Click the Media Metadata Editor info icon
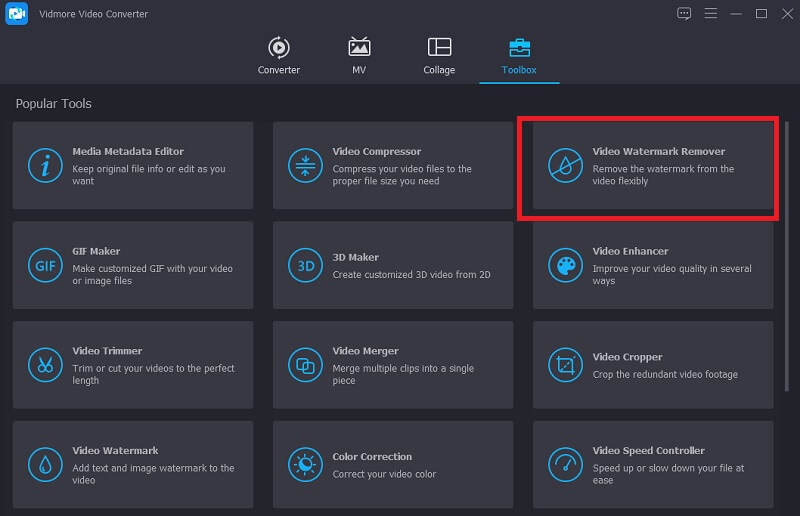Viewport: 800px width, 516px height. pyautogui.click(x=46, y=166)
